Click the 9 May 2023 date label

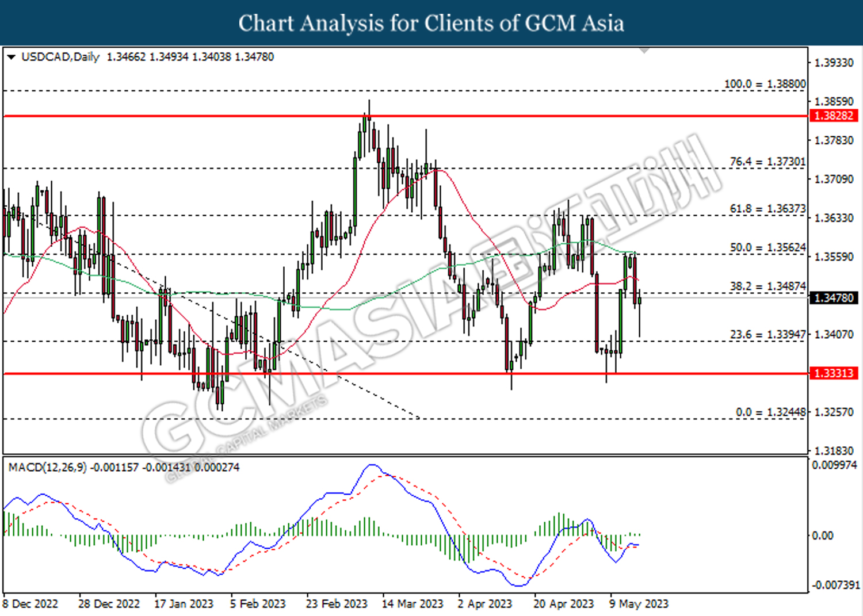[639, 604]
